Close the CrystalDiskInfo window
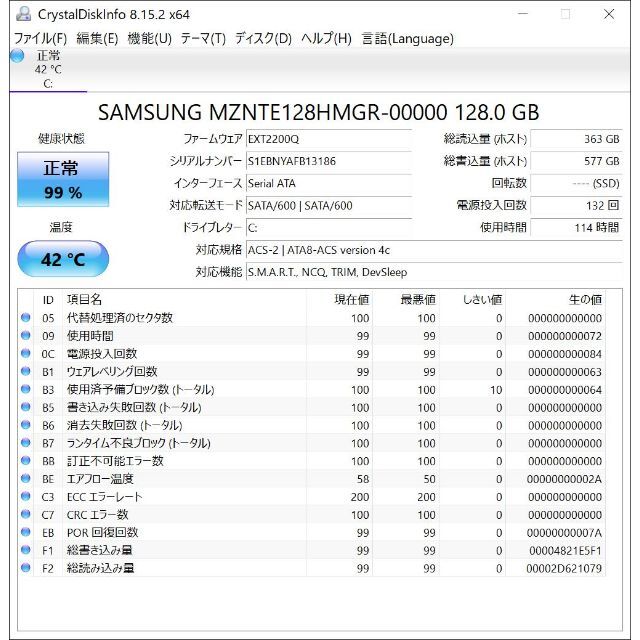Viewport: 640px width, 640px height. [609, 14]
